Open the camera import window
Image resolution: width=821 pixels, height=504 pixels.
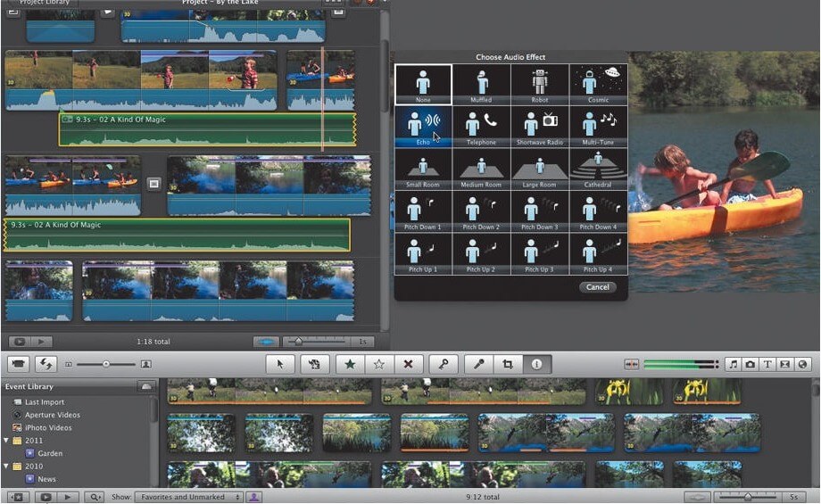(x=18, y=364)
